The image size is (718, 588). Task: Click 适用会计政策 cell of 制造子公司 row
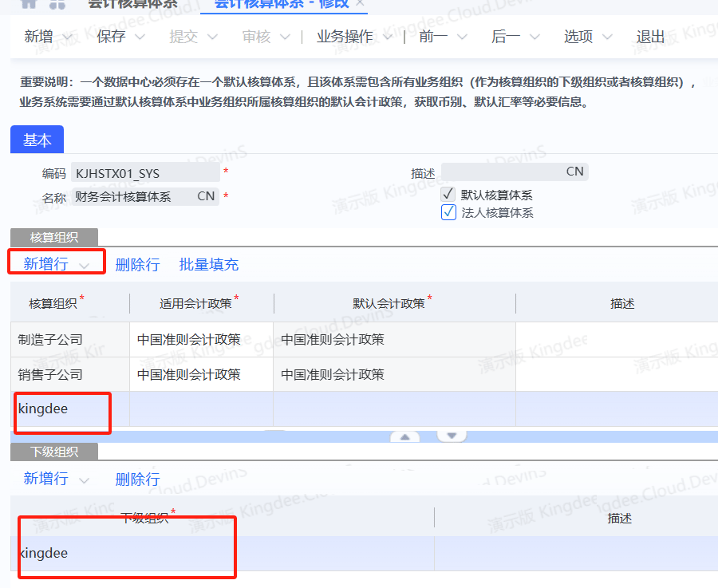[202, 339]
